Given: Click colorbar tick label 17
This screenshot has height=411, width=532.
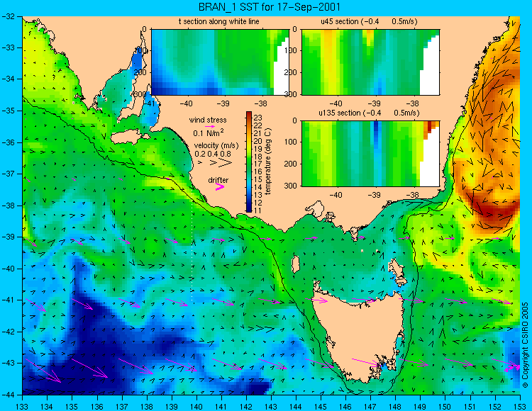Looking at the screenshot, I should [x=257, y=164].
